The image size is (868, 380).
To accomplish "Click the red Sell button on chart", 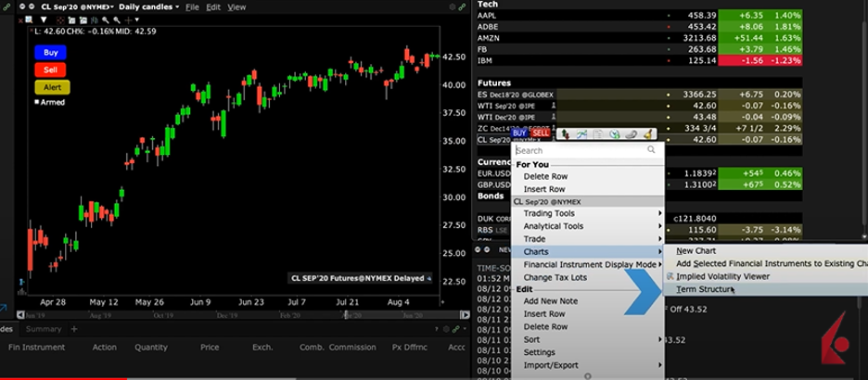I will (x=50, y=70).
